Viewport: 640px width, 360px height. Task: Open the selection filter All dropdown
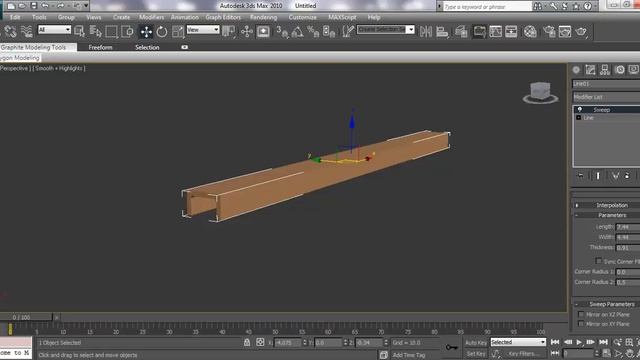(54, 29)
